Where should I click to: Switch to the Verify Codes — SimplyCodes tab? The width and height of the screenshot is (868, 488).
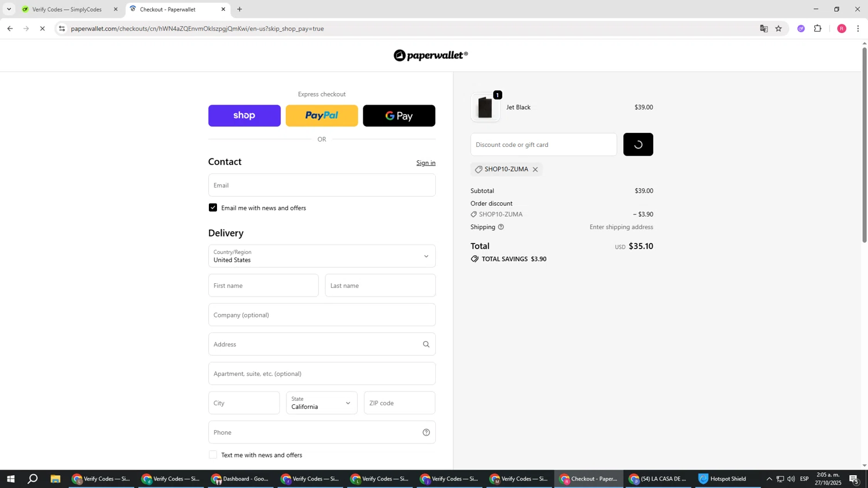click(68, 9)
